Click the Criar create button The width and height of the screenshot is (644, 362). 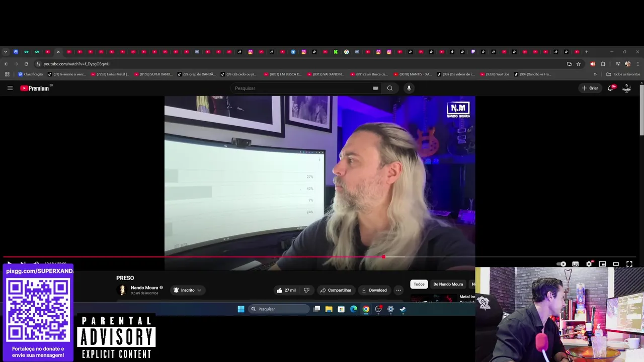590,88
